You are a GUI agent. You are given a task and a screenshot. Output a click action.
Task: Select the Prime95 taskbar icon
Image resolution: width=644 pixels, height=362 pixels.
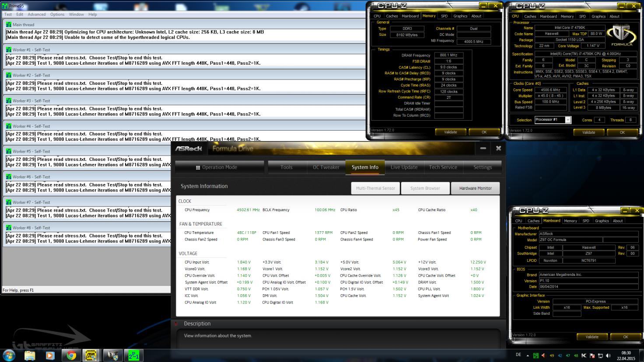click(133, 355)
